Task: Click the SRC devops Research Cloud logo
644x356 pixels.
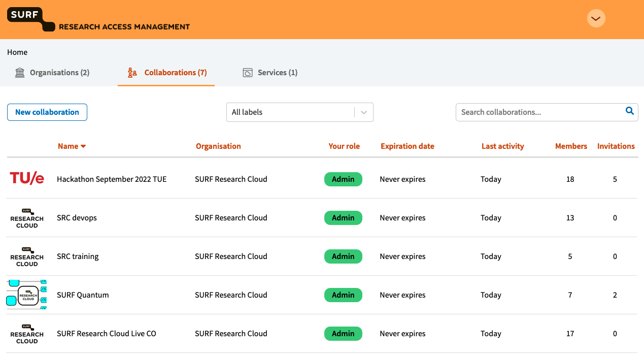Action: pyautogui.click(x=27, y=218)
